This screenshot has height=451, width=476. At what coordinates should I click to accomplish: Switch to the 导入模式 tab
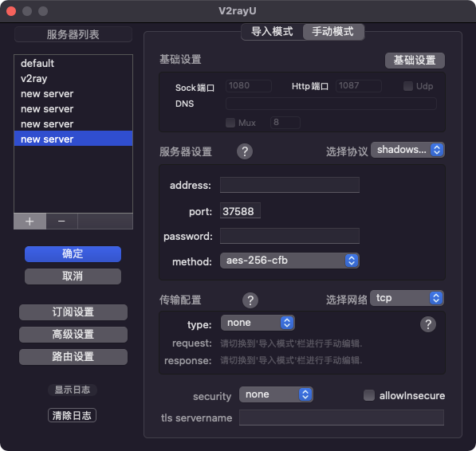pyautogui.click(x=272, y=32)
